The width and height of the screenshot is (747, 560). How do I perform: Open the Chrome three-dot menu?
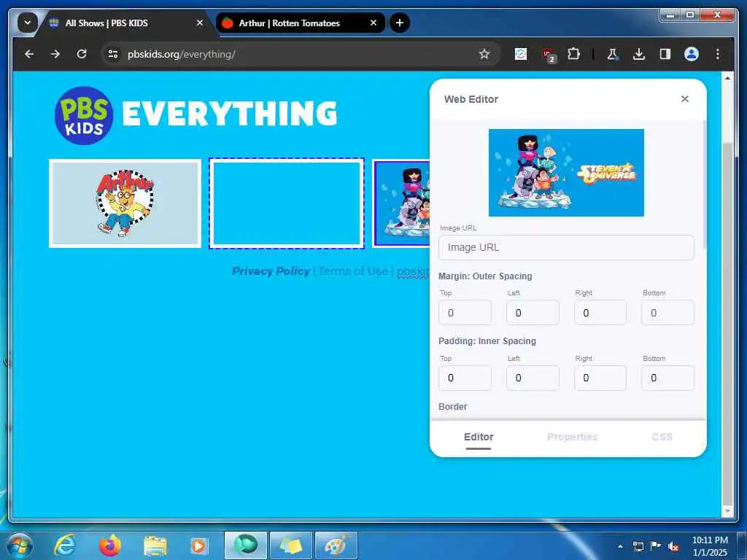coord(718,54)
